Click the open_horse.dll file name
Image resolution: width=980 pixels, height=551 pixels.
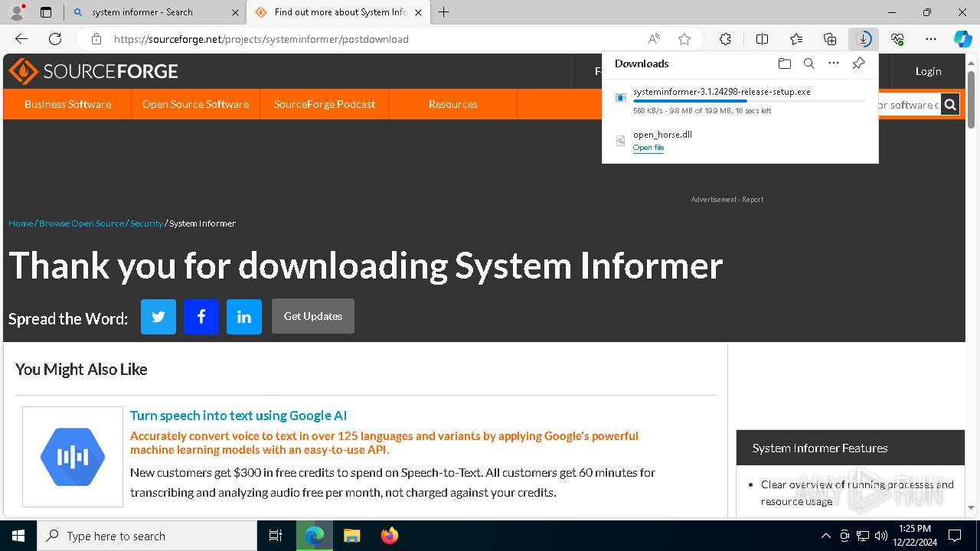click(x=662, y=135)
